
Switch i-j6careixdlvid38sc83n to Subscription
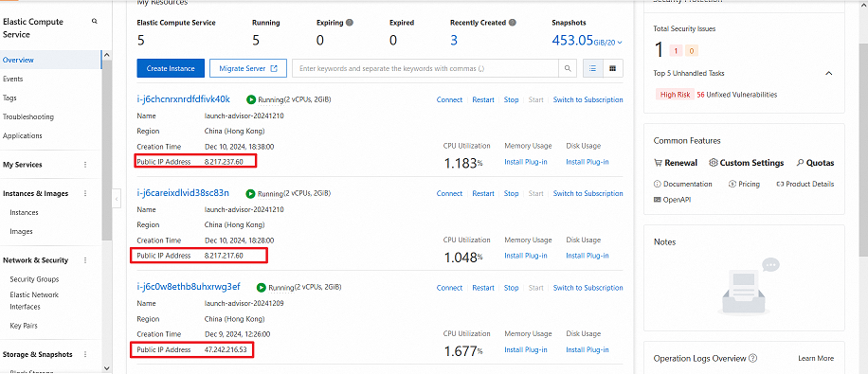(588, 194)
